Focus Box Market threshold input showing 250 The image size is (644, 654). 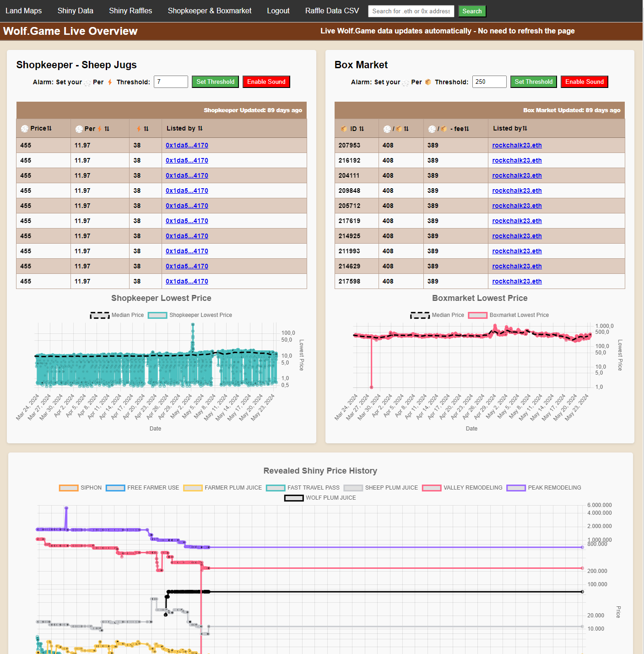click(x=489, y=82)
